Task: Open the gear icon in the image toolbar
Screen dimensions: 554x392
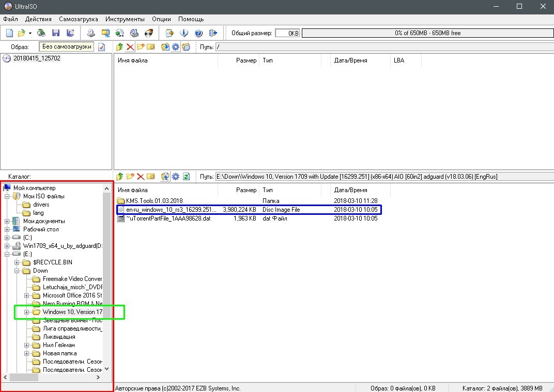Action: (176, 47)
